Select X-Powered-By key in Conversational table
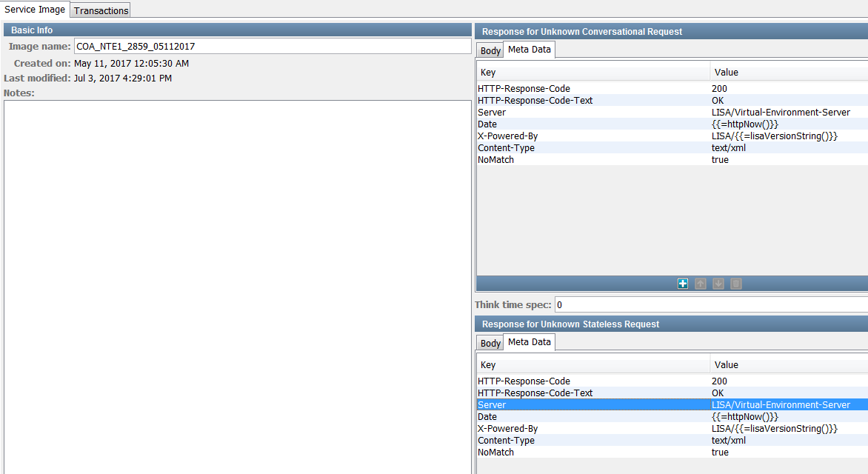868x474 pixels. click(x=507, y=136)
